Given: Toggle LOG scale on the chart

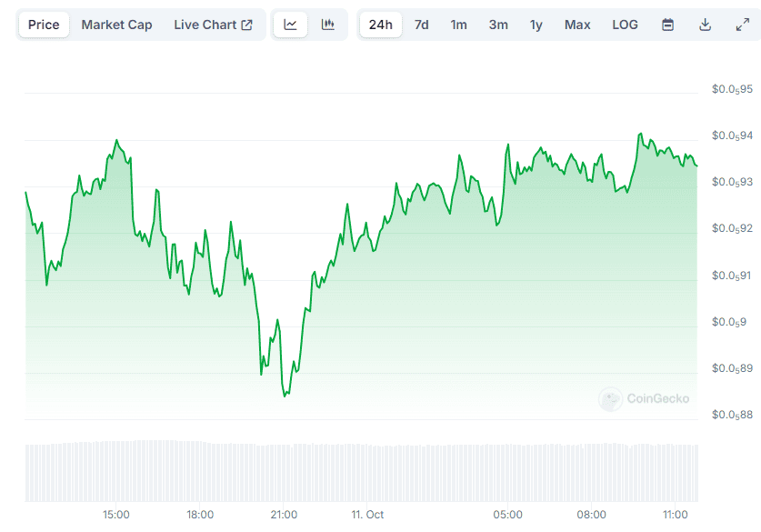Looking at the screenshot, I should 626,25.
